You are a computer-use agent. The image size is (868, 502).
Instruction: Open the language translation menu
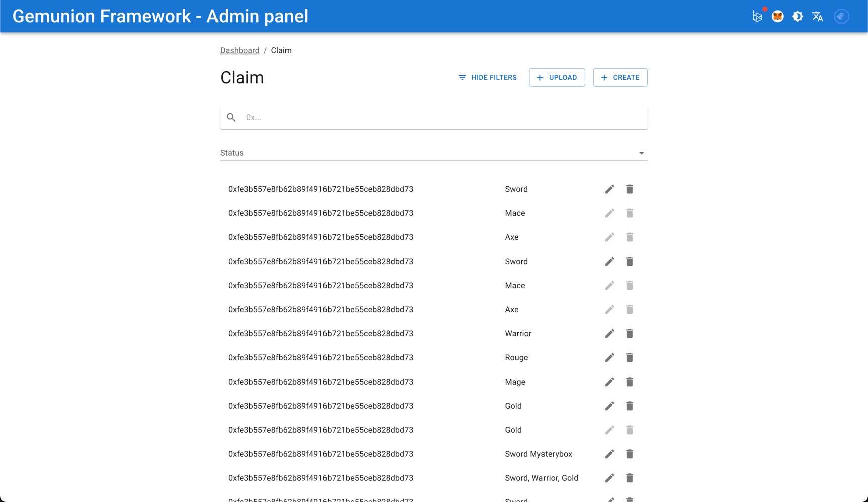coord(818,16)
